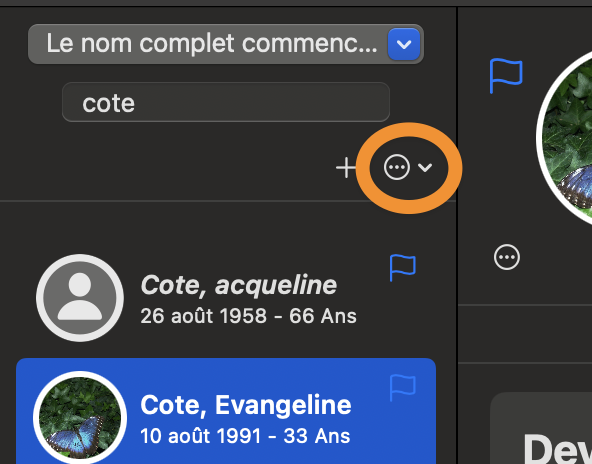
Task: Click the search field containing 'cote'
Action: tap(226, 102)
